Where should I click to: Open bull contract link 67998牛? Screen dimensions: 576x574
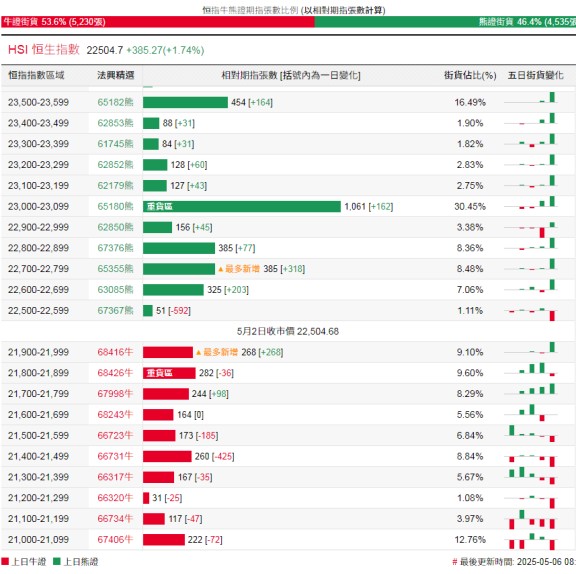click(x=115, y=394)
